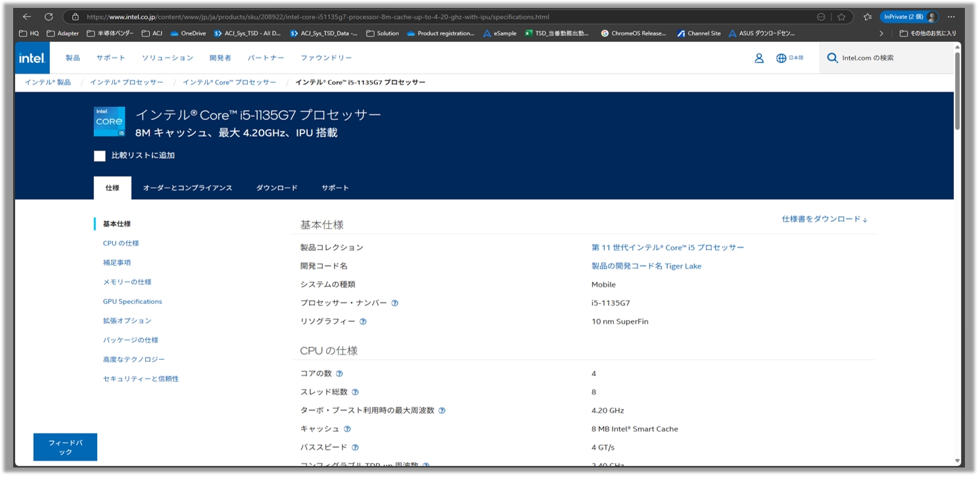Go to インテル® 製品 breadcrumb
The height and width of the screenshot is (478, 980).
47,82
